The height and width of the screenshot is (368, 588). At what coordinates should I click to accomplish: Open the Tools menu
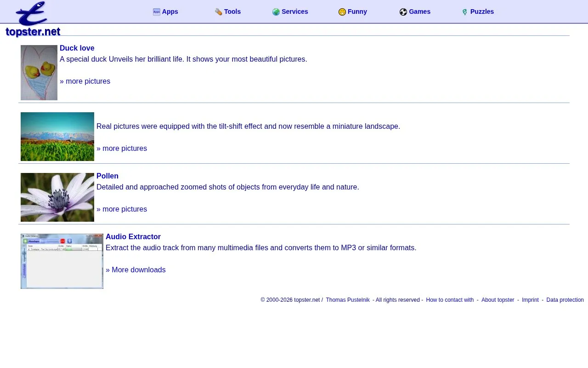[x=232, y=11]
